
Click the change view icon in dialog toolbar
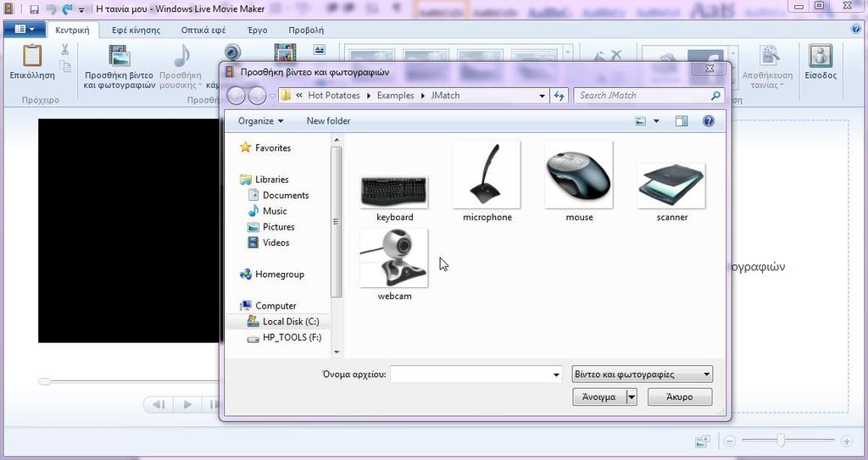[x=641, y=121]
